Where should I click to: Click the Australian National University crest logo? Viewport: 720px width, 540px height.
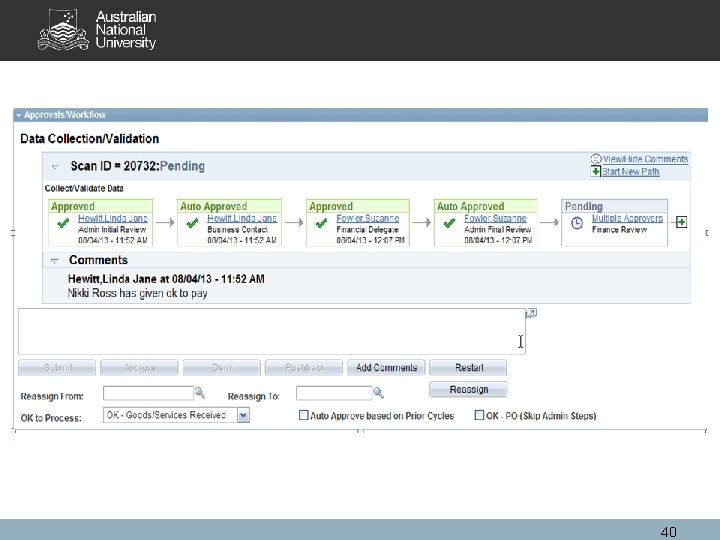(x=63, y=30)
